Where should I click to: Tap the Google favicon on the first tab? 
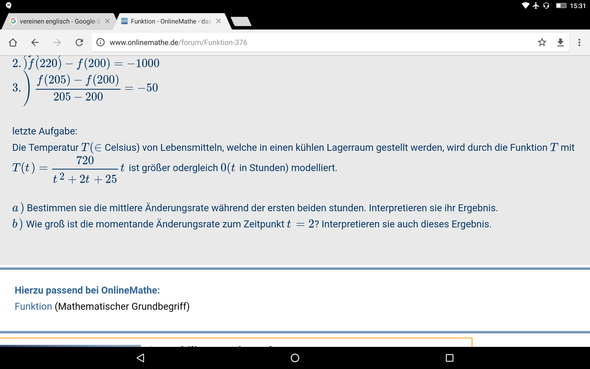[x=13, y=21]
